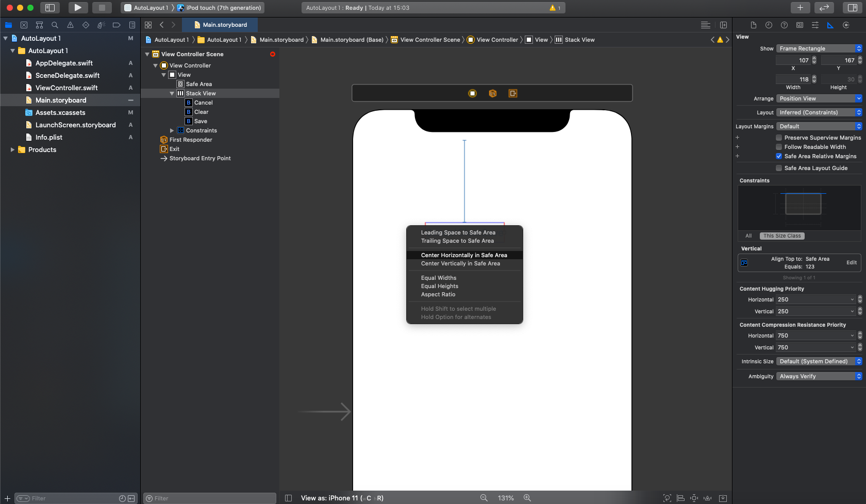866x504 pixels.
Task: Toggle Follow Readable Width checkbox
Action: pos(779,147)
